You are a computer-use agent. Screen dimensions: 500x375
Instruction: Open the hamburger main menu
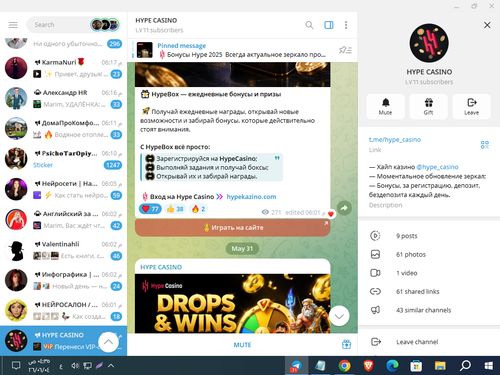(x=13, y=25)
